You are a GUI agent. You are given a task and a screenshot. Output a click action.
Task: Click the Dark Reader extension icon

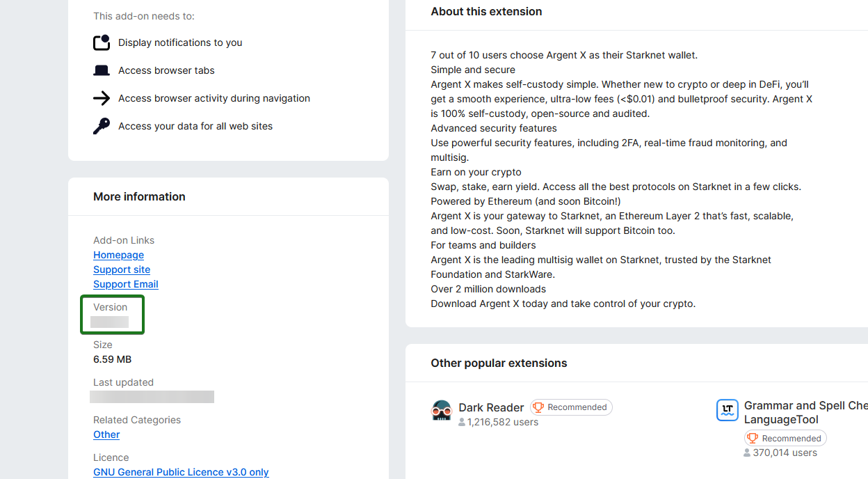[442, 410]
